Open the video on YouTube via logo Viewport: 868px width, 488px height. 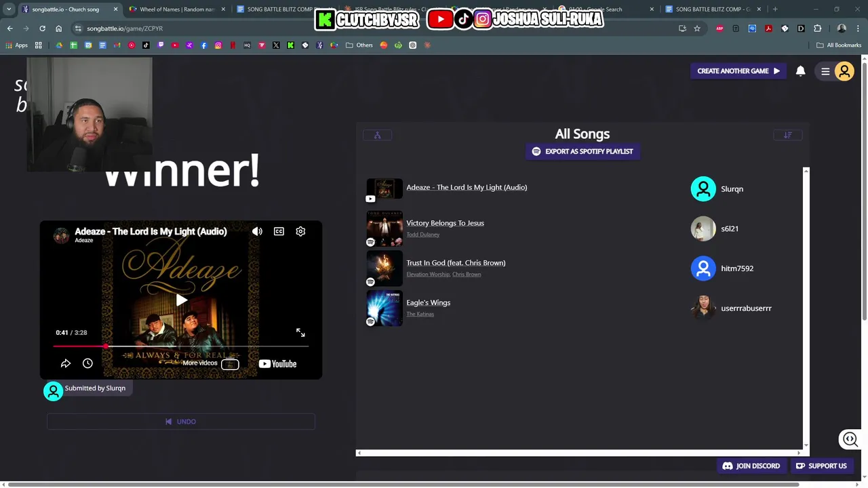pos(277,363)
